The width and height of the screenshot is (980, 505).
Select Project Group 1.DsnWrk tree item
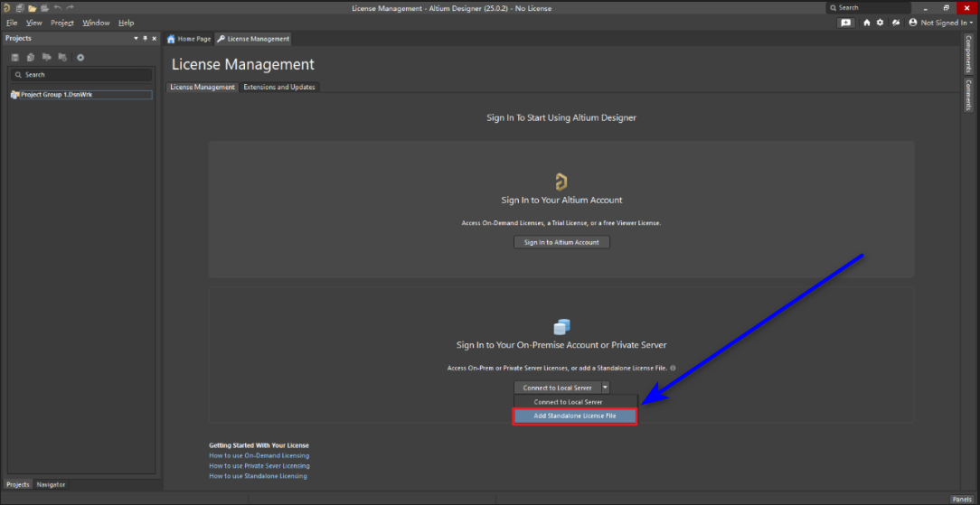pos(81,95)
